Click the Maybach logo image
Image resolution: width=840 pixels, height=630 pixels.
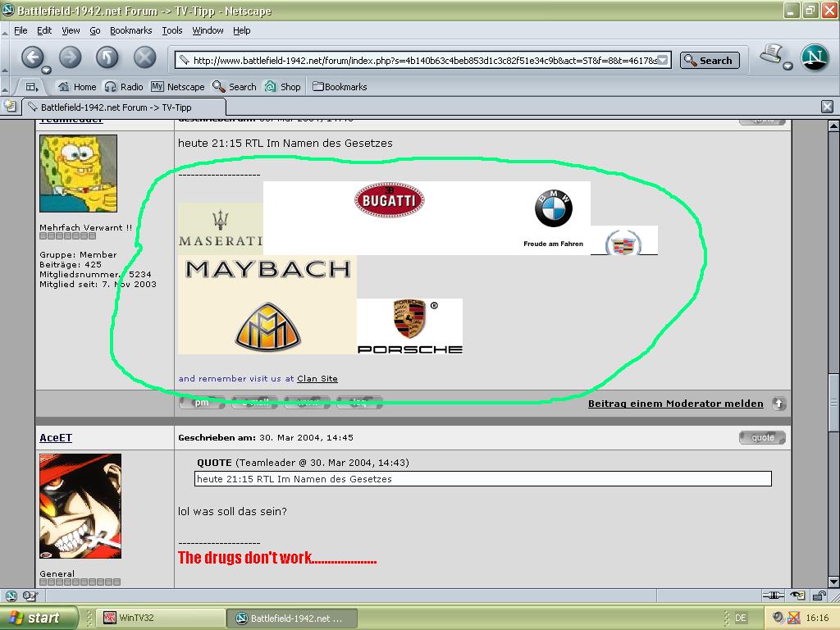coord(267,305)
